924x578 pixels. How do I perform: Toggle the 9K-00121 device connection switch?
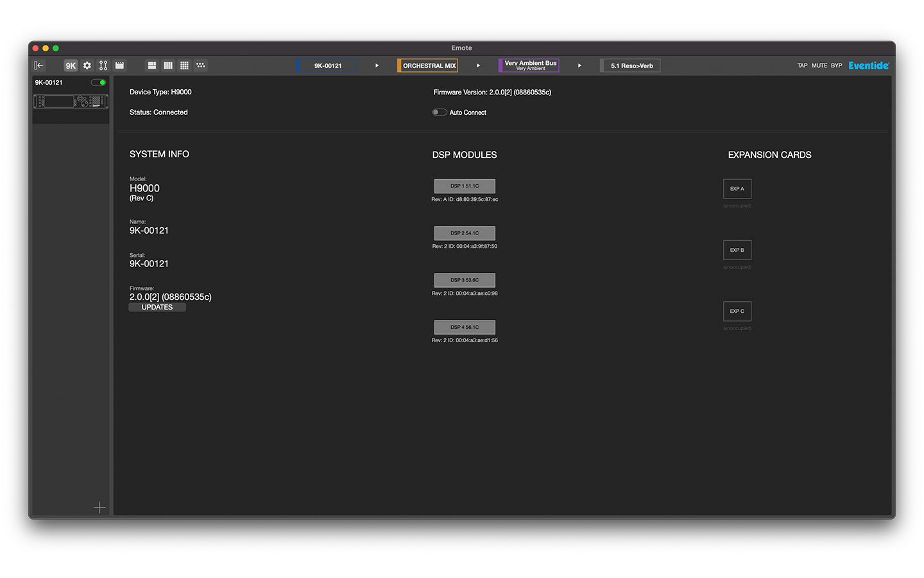99,83
